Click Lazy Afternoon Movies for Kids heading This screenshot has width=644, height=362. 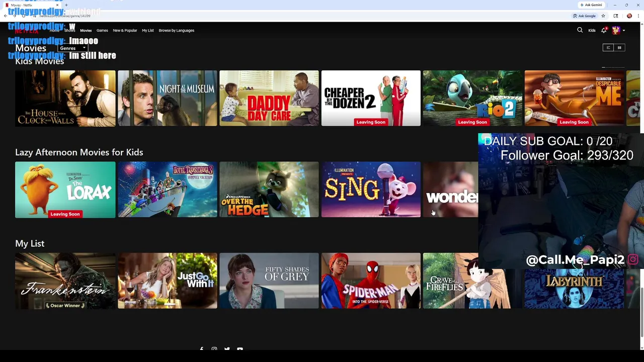79,152
